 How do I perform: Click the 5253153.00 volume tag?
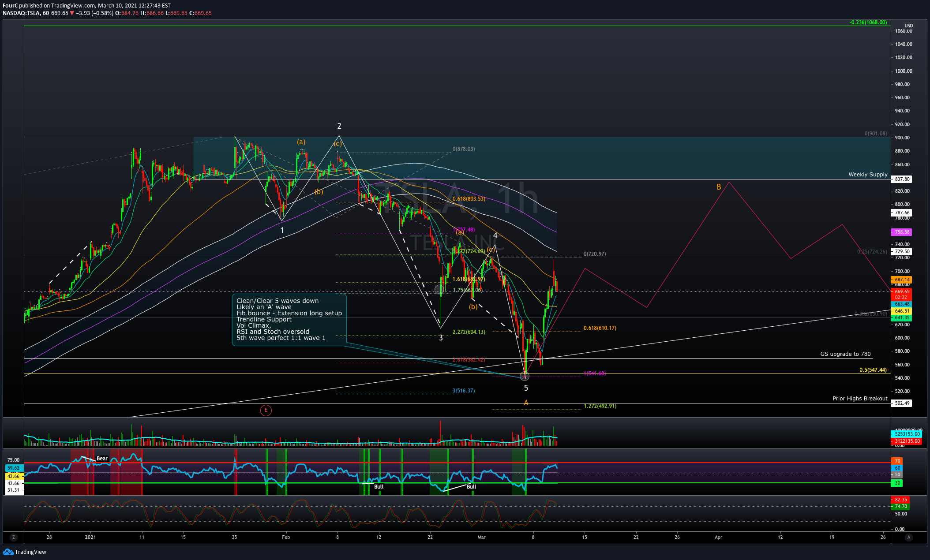click(907, 434)
